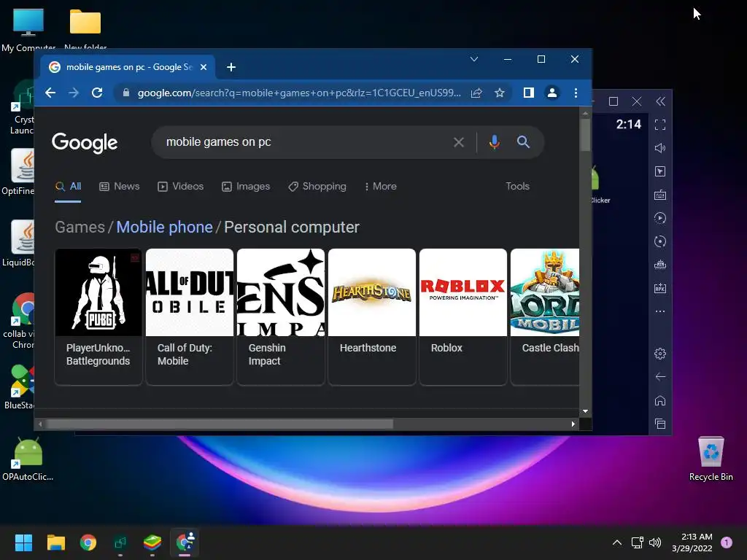Select the OPAutoClicker desktop shortcut
The image size is (747, 560).
click(x=28, y=459)
